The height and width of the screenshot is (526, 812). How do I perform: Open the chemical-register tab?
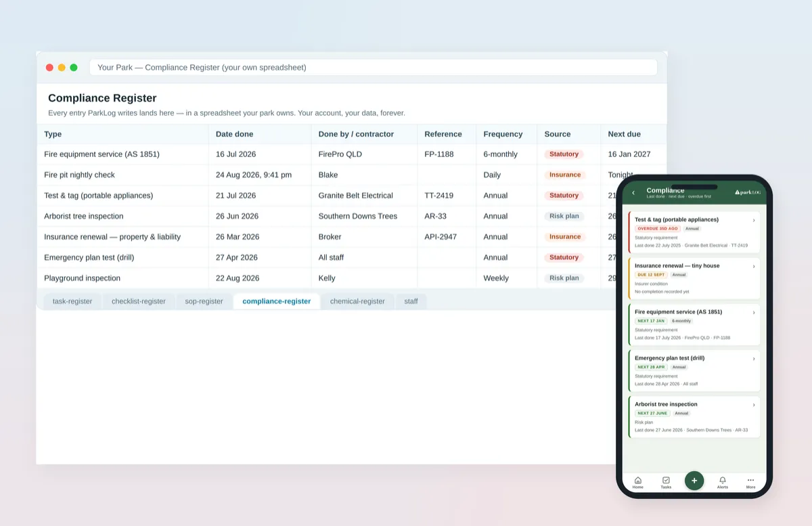pos(357,301)
